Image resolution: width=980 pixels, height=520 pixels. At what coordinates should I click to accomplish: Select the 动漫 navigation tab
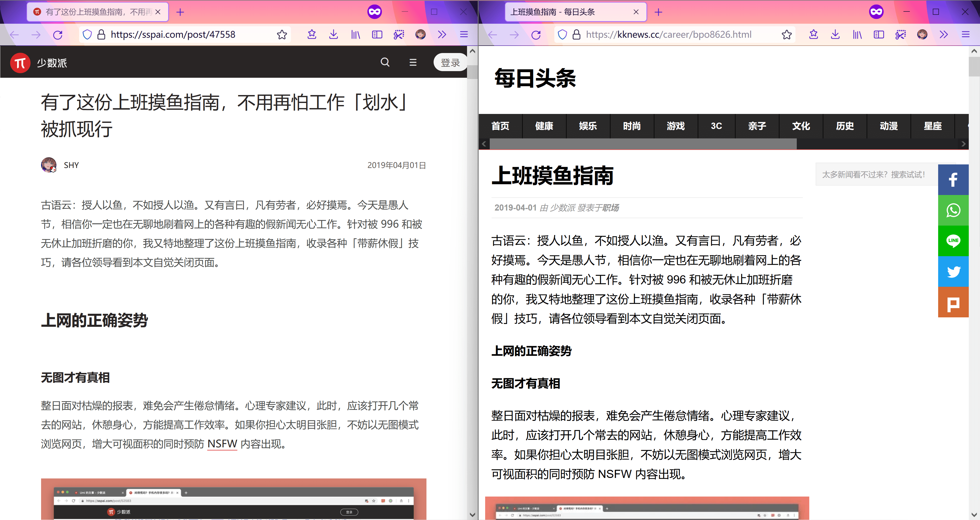889,126
